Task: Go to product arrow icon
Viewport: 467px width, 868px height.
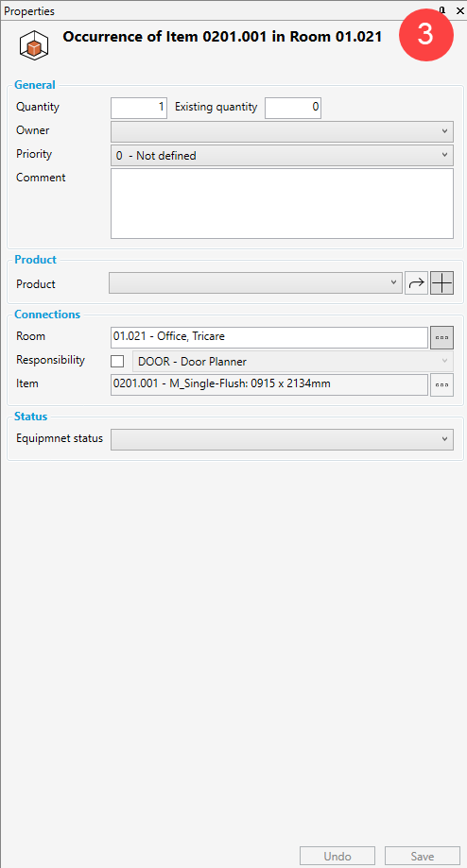Action: tap(416, 282)
